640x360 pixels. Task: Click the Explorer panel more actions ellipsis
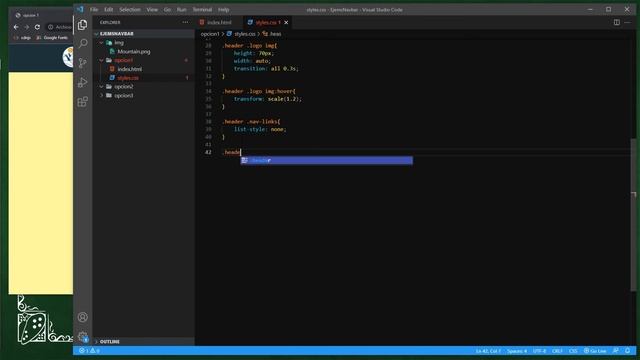click(x=185, y=22)
